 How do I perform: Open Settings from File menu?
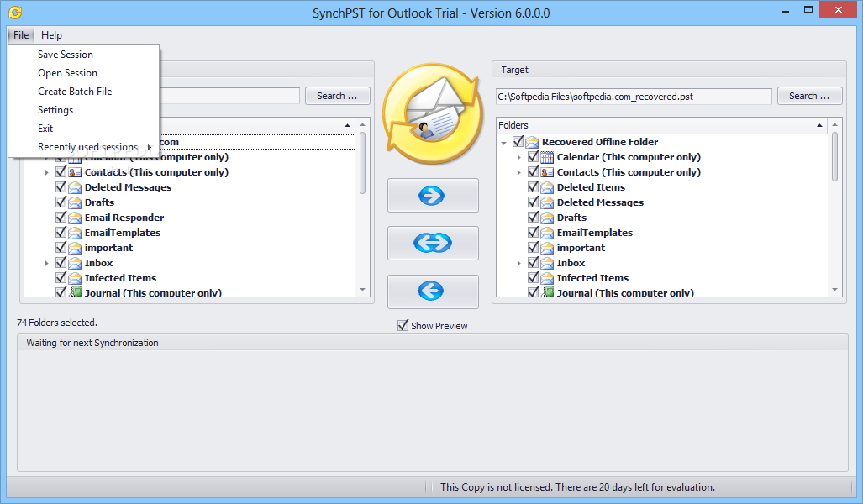(84, 110)
